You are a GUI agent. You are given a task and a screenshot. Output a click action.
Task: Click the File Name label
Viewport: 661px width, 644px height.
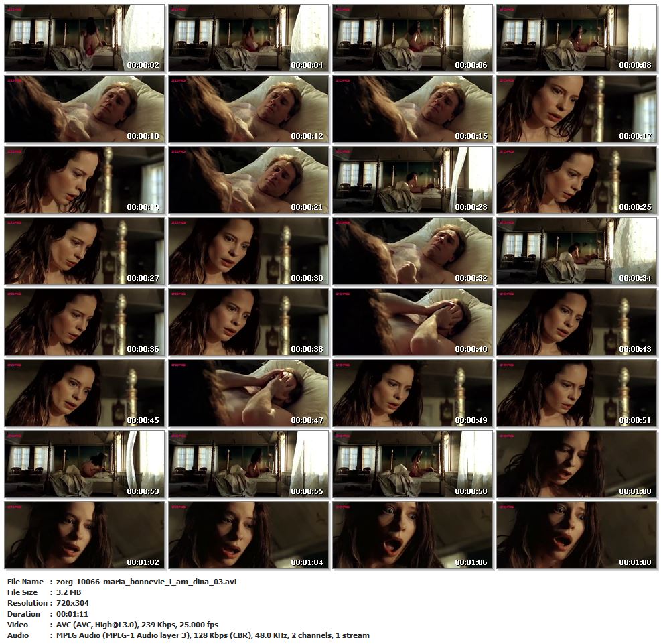click(x=25, y=582)
